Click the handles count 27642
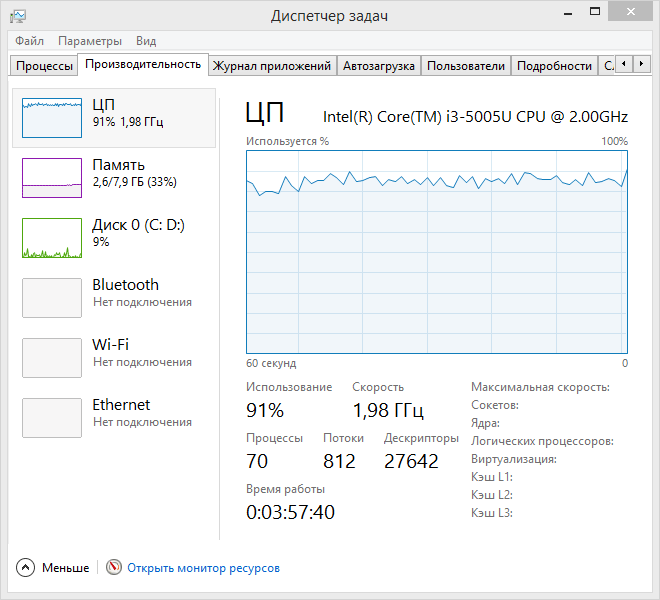 coord(411,461)
